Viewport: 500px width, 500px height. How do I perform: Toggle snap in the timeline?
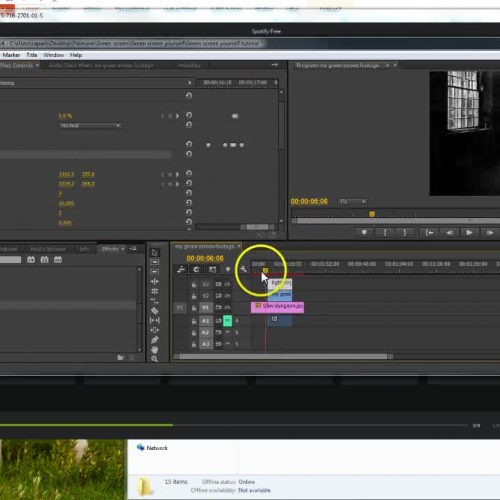(196, 269)
